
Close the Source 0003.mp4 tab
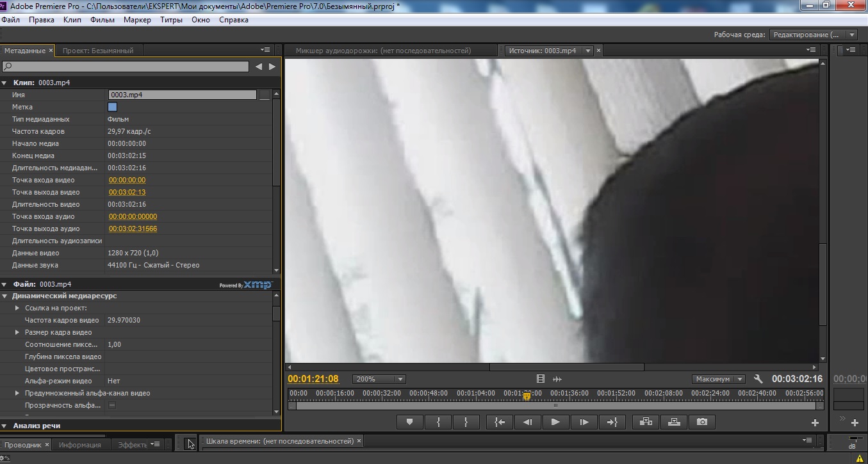599,51
